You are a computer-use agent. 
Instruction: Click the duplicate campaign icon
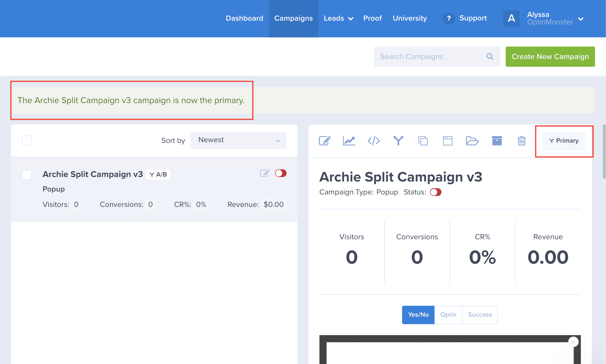423,141
